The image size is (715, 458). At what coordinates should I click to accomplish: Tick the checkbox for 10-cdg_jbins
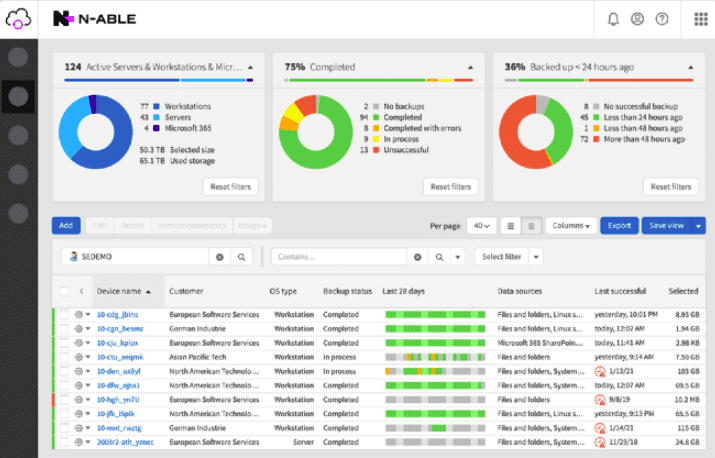coord(64,314)
